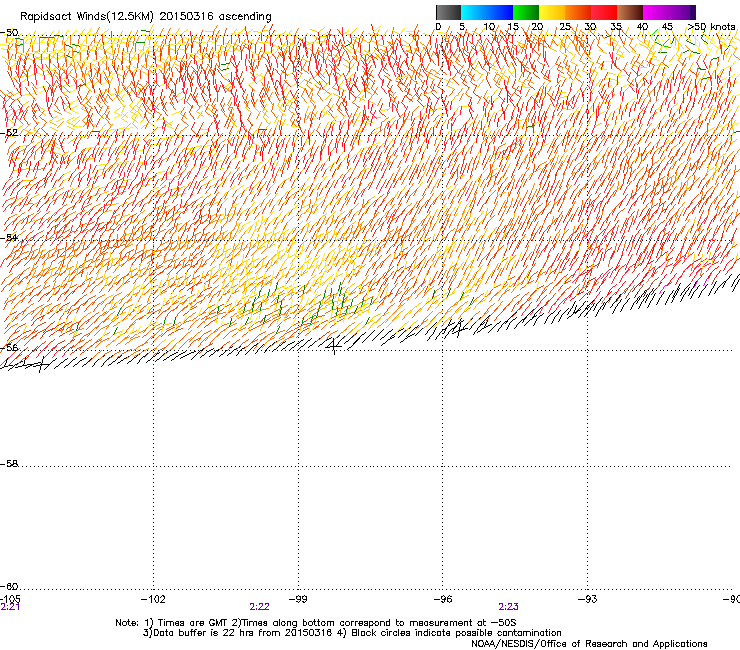Click the '-102' longitude label
Image resolution: width=740 pixels, height=650 pixels.
tap(153, 599)
